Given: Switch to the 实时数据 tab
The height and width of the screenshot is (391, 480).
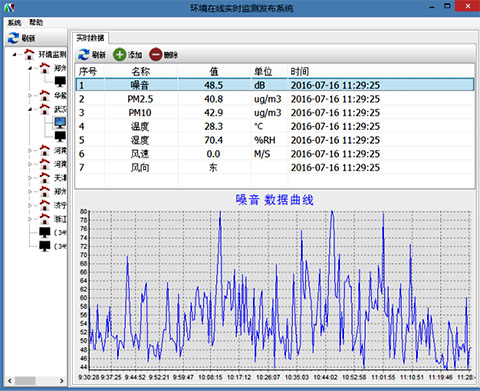Looking at the screenshot, I should (x=90, y=38).
